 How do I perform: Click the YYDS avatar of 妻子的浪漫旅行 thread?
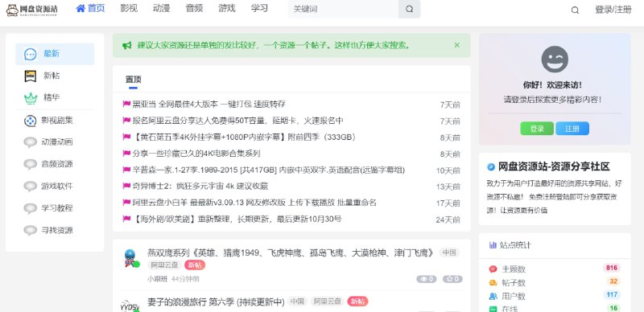coord(130,306)
